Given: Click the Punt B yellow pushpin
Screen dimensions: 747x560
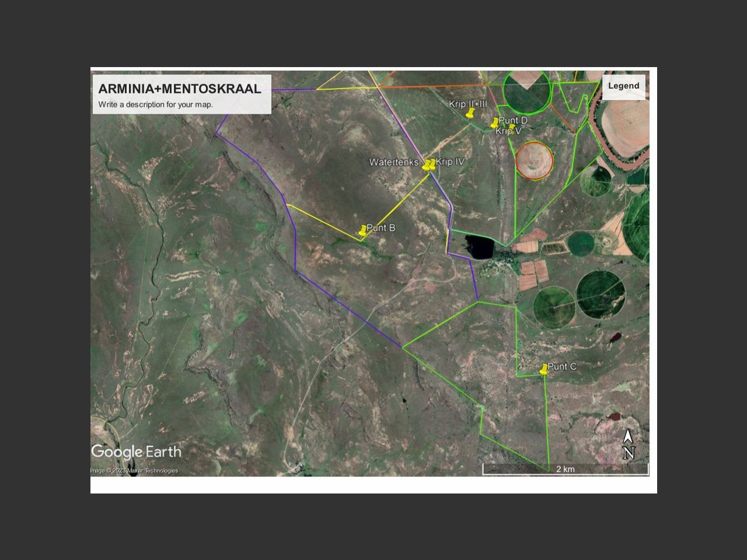Looking at the screenshot, I should 363,230.
